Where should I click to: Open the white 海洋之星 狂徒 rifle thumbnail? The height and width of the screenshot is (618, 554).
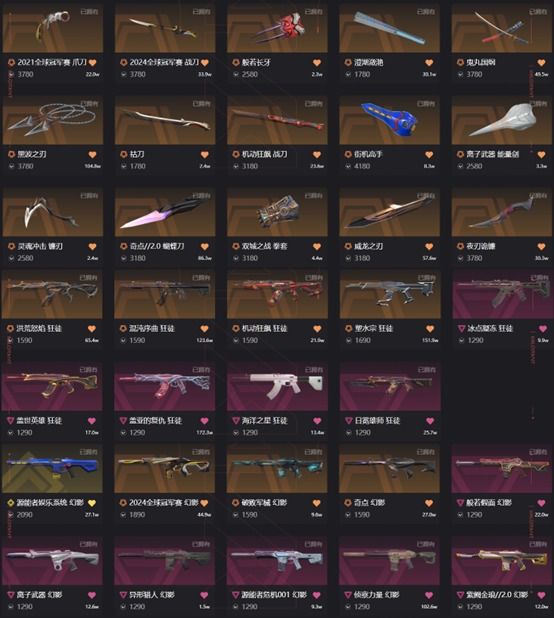277,386
